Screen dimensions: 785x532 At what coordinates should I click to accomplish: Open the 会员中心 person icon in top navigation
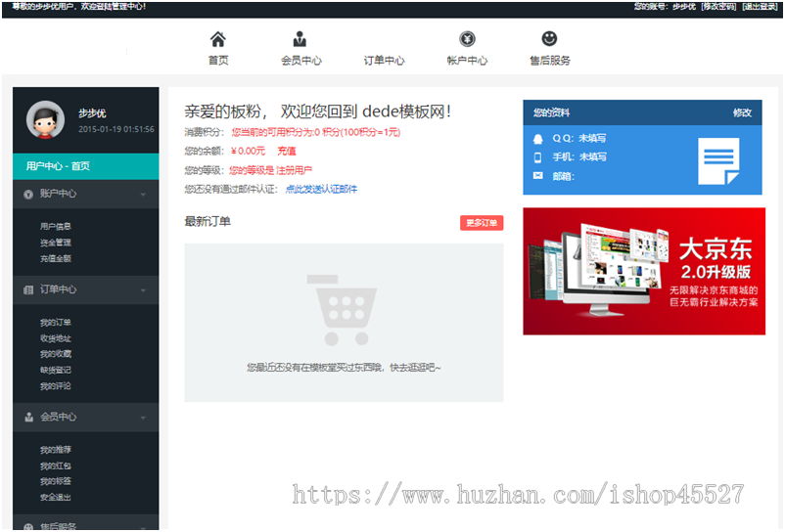pyautogui.click(x=300, y=38)
